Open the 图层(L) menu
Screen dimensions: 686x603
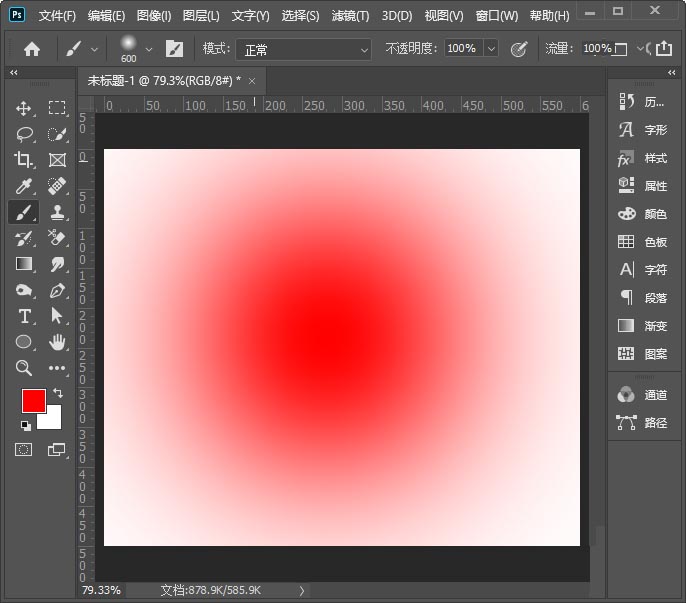click(x=201, y=16)
